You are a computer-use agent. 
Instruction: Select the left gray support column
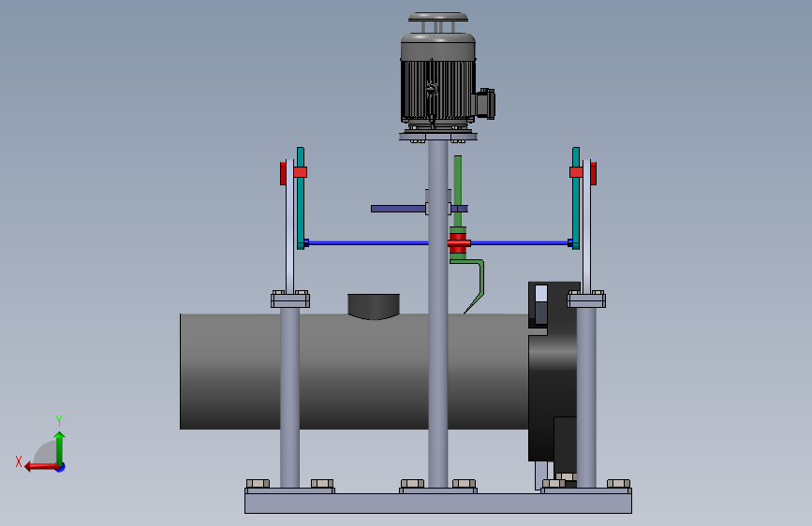pos(290,397)
